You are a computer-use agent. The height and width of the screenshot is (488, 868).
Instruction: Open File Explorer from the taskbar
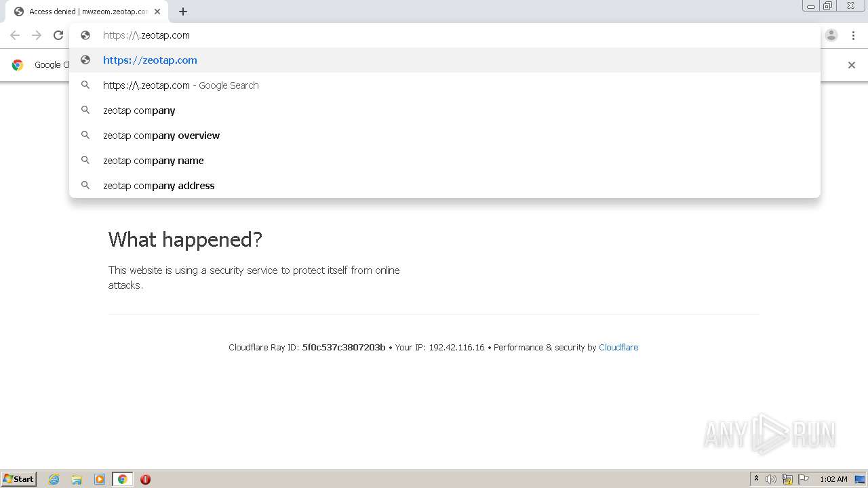(77, 479)
